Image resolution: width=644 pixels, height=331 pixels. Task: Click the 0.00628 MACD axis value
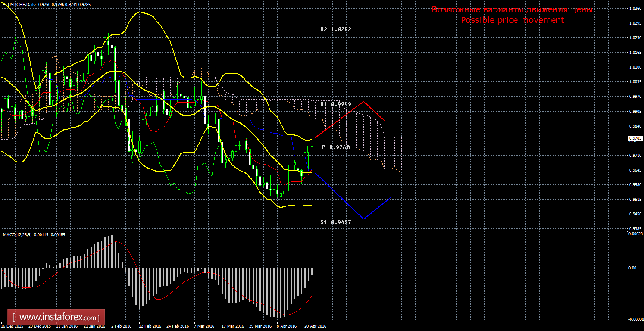coord(635,234)
